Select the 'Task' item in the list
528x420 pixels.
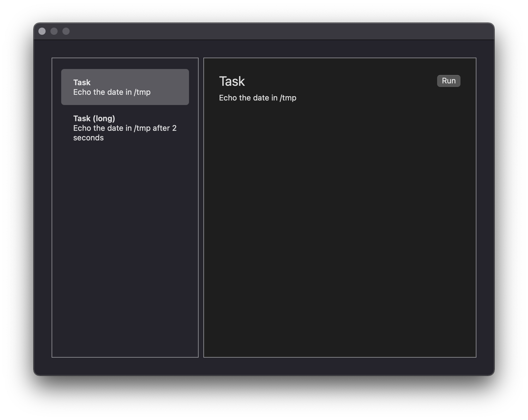pyautogui.click(x=125, y=87)
